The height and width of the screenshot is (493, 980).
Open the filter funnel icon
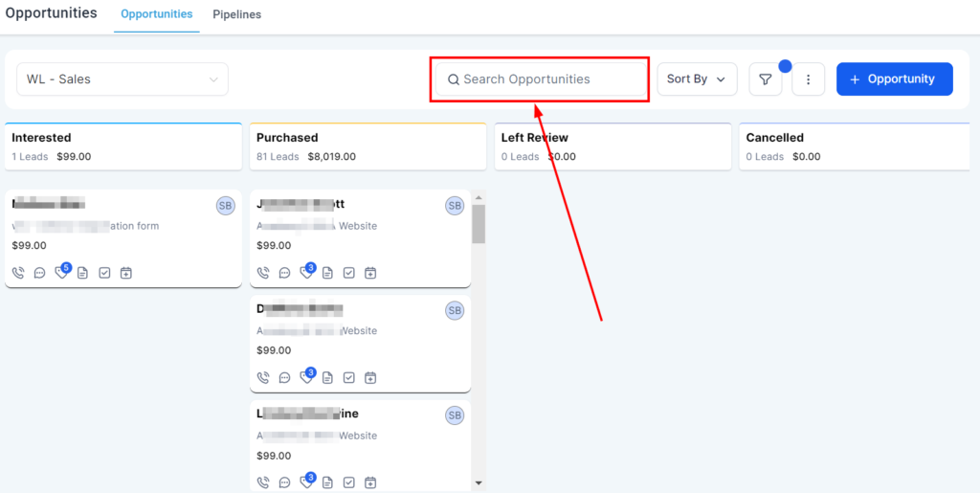pos(766,79)
